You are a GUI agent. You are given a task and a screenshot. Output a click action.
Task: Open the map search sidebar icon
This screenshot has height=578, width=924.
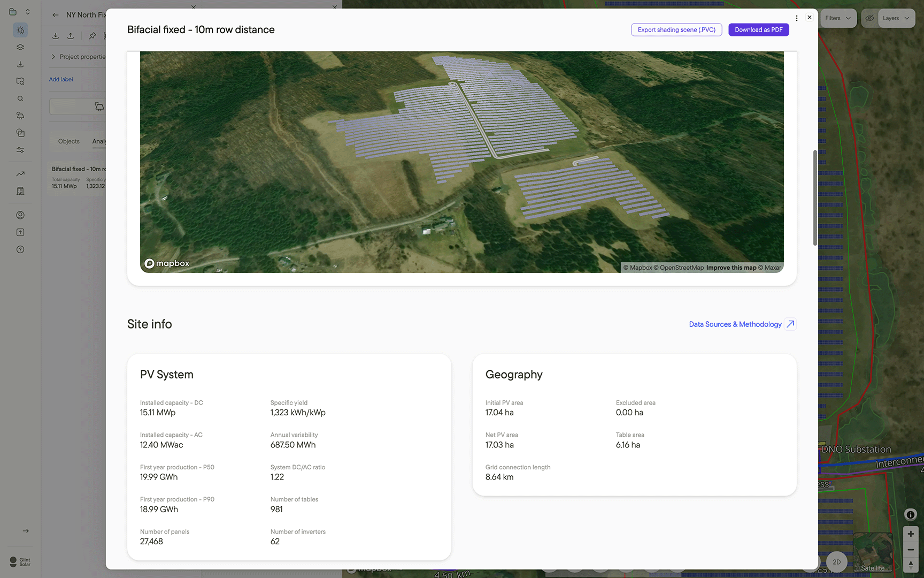20,81
